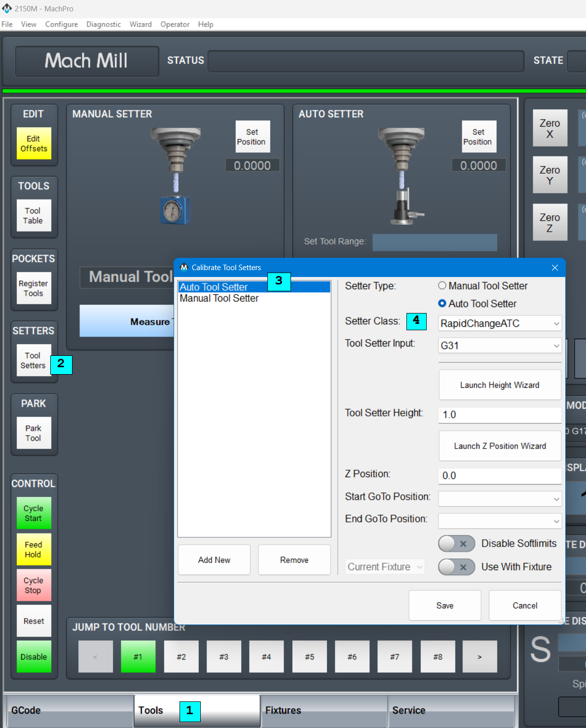This screenshot has width=586, height=728.
Task: Expand the Setter Class RapidChangeATC dropdown
Action: tap(500, 323)
